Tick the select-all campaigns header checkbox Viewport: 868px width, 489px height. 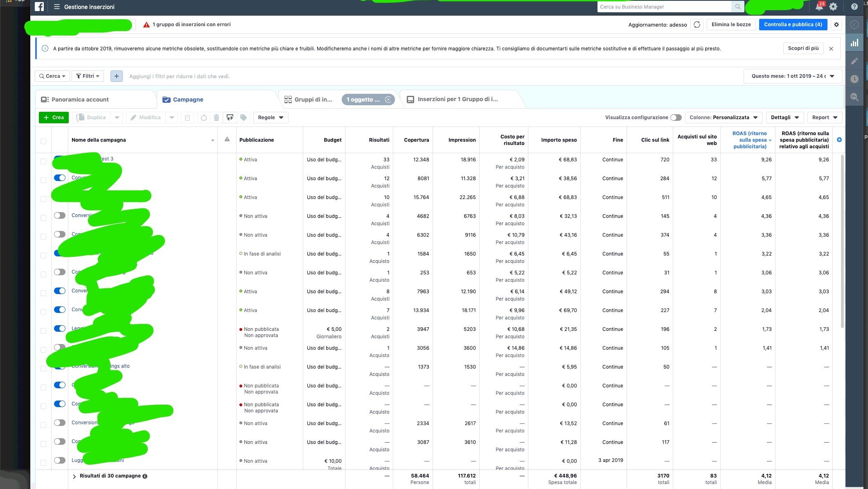(43, 141)
